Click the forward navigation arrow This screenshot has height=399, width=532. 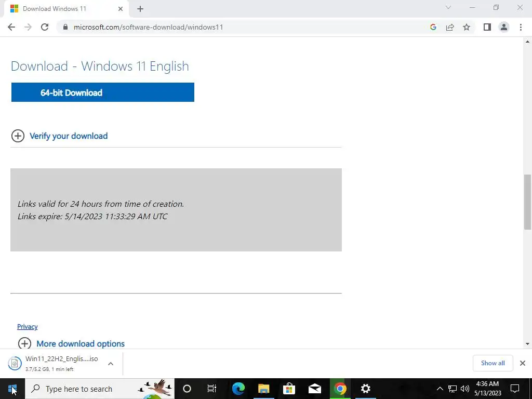(28, 27)
